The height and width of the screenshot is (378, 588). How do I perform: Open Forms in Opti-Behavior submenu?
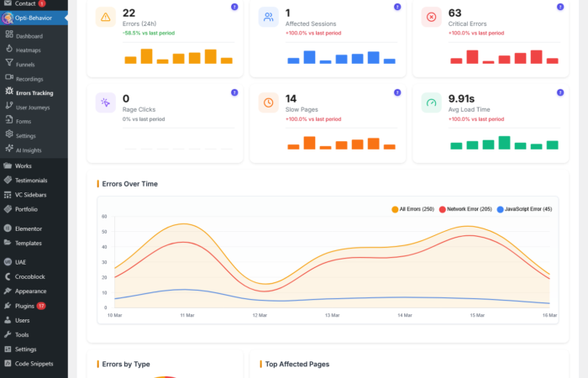(x=24, y=121)
